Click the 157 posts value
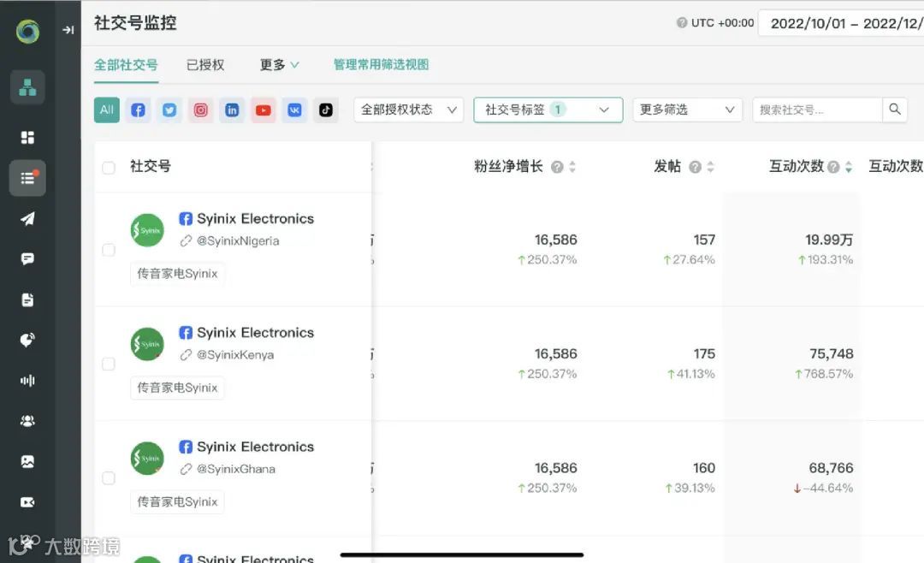Viewport: 924px width, 563px height. 704,240
